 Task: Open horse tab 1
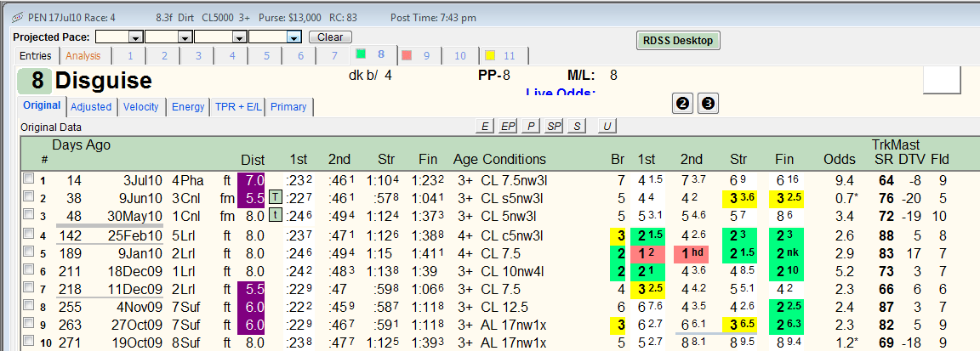click(131, 55)
